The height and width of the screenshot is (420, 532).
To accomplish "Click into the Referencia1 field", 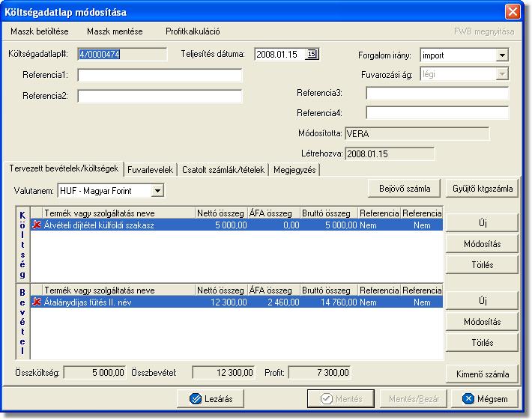I will pyautogui.click(x=160, y=76).
